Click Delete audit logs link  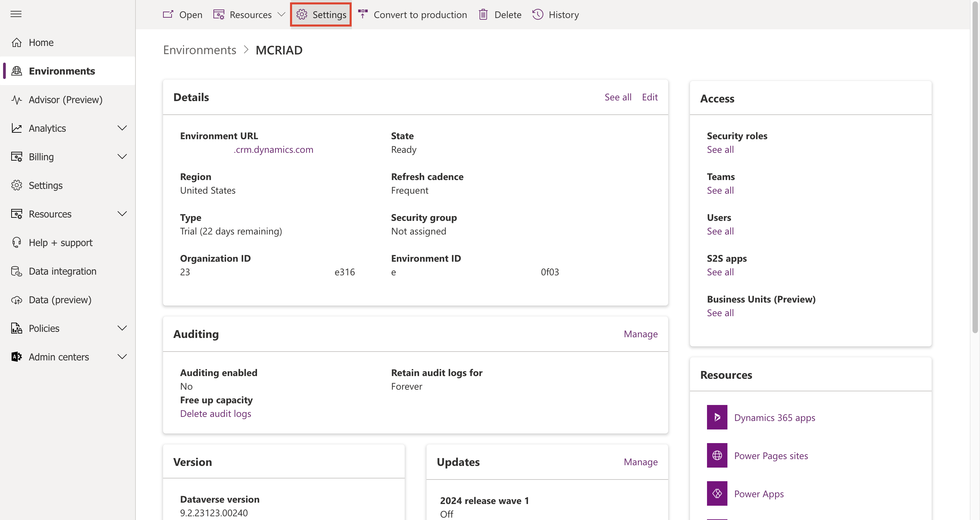215,413
